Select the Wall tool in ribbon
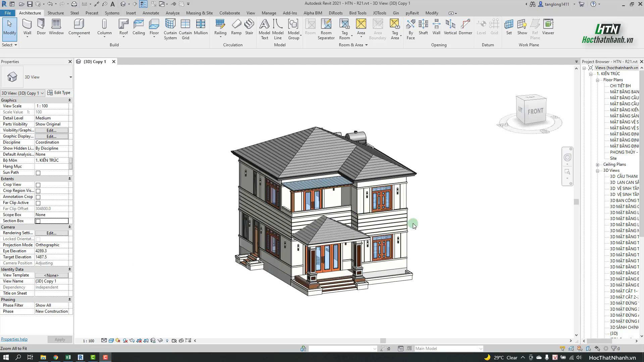Screen dimensions: 644x362 27,27
